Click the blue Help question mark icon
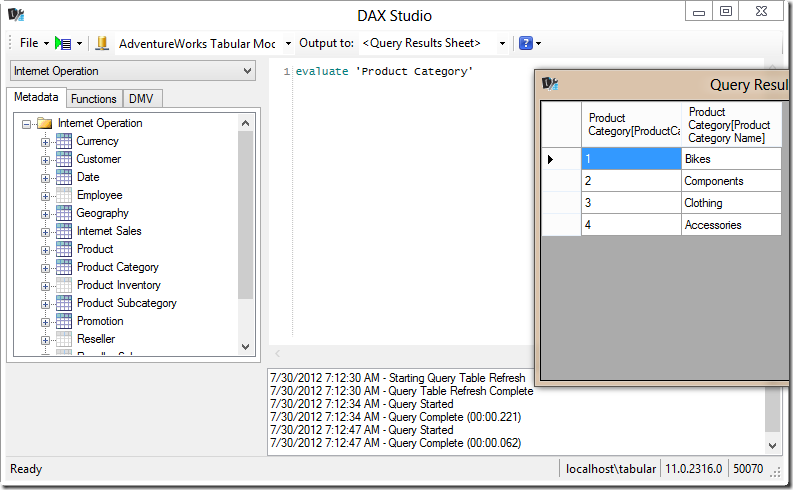 click(x=526, y=43)
